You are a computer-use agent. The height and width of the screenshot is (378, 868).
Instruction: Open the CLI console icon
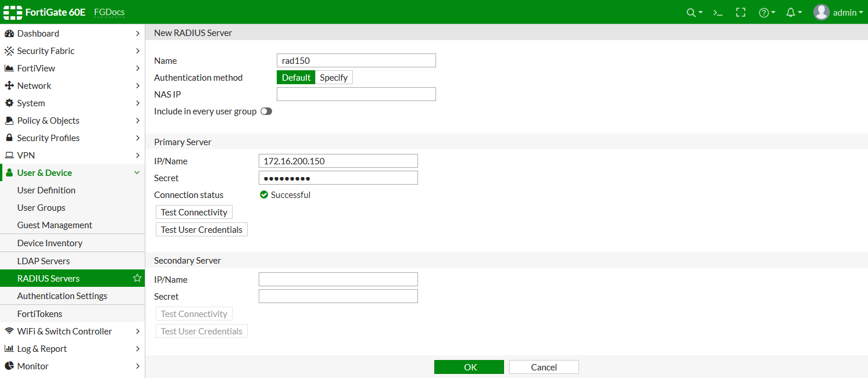point(718,12)
